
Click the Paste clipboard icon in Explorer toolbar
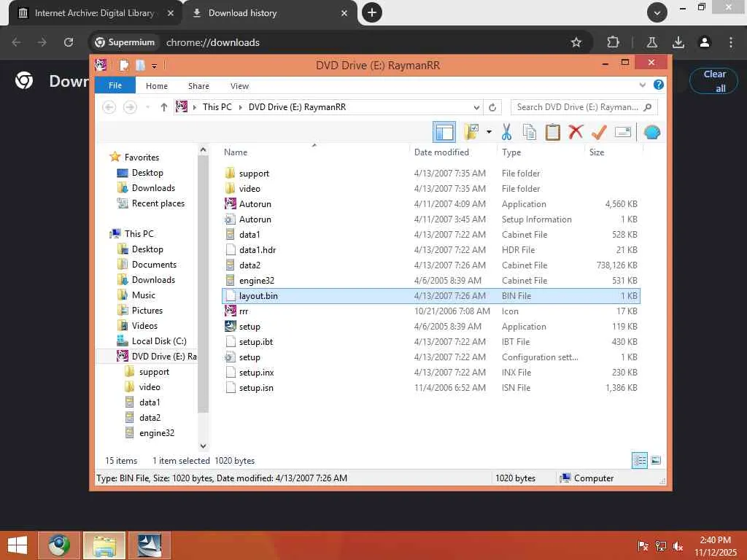pyautogui.click(x=553, y=132)
